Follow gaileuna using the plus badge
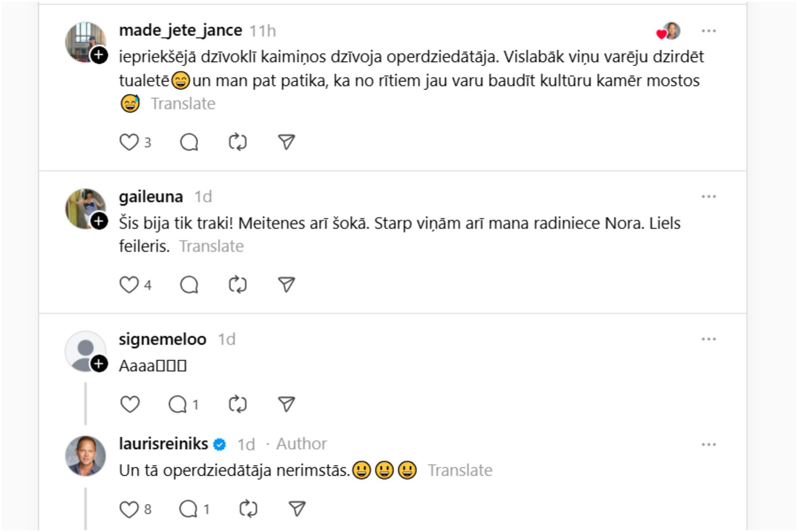Image resolution: width=798 pixels, height=532 pixels. [99, 221]
